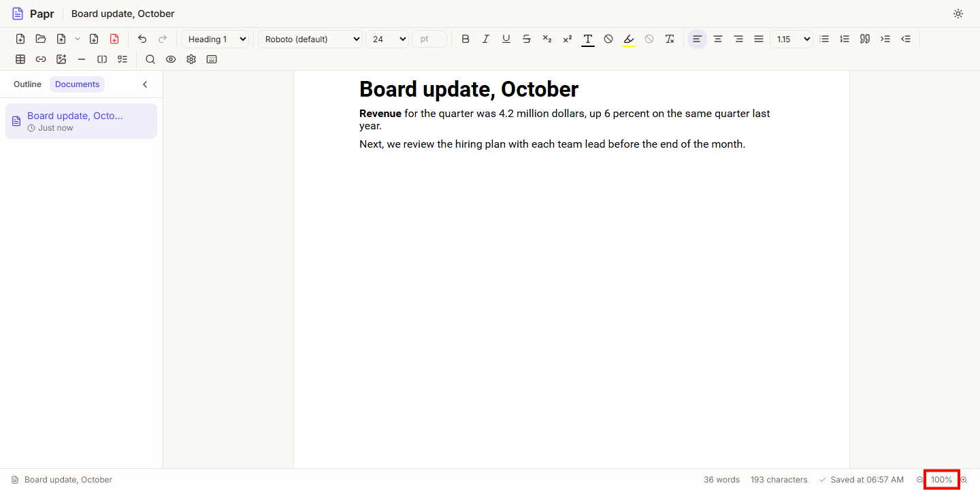Screen dimensions: 980x490
Task: Zoom out with the status bar icon
Action: click(x=920, y=480)
